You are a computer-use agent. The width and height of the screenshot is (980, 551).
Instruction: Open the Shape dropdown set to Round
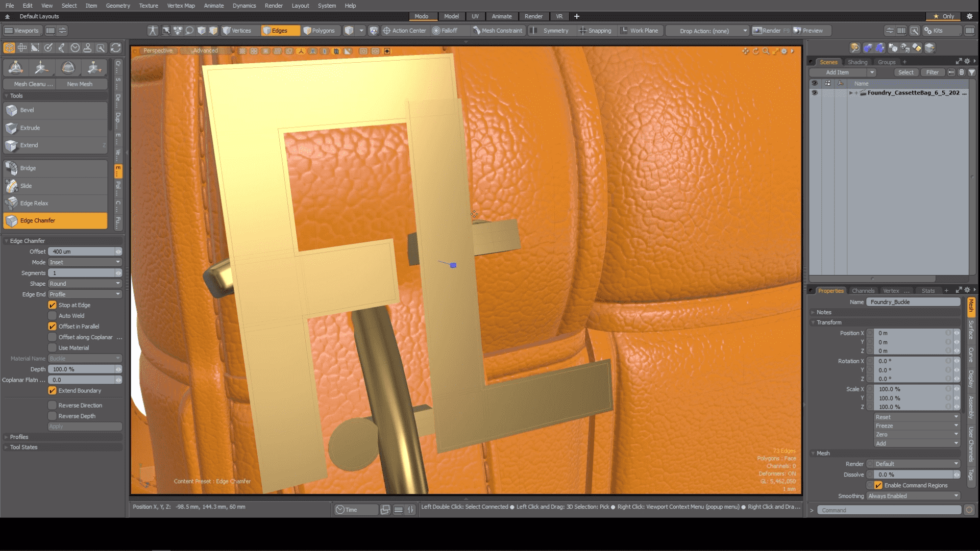(85, 284)
